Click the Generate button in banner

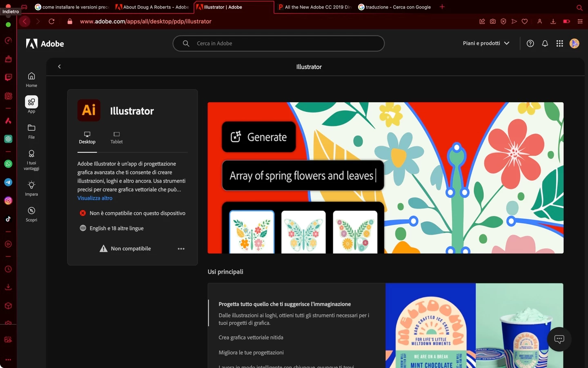(259, 137)
